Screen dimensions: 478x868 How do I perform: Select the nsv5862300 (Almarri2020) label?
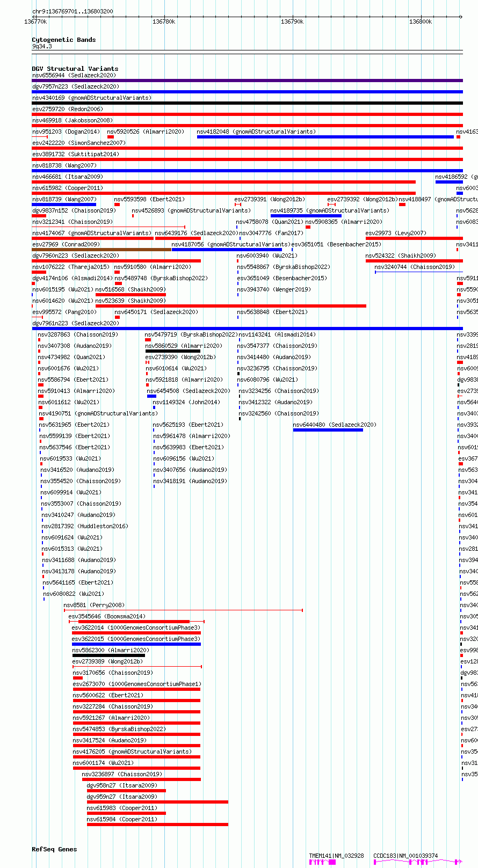point(111,650)
